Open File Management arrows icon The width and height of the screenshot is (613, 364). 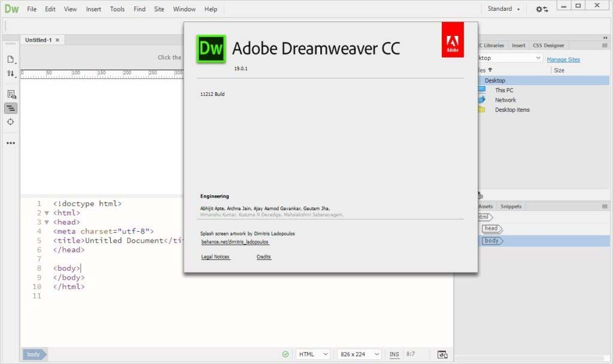[x=11, y=74]
